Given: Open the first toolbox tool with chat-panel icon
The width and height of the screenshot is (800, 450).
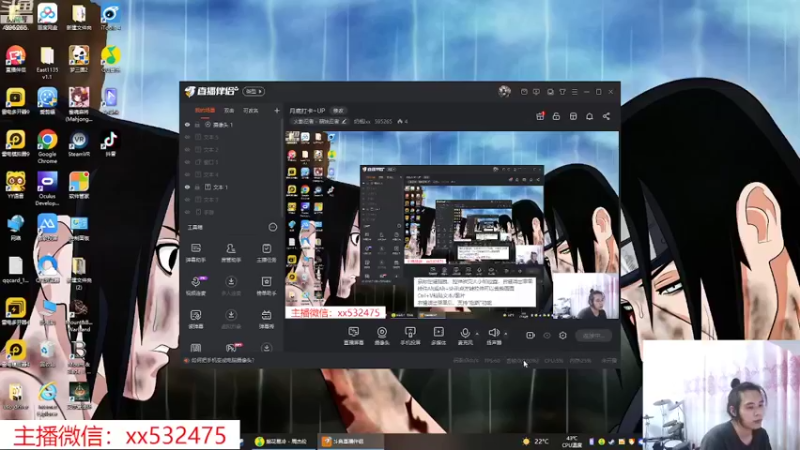Looking at the screenshot, I should pyautogui.click(x=196, y=253).
